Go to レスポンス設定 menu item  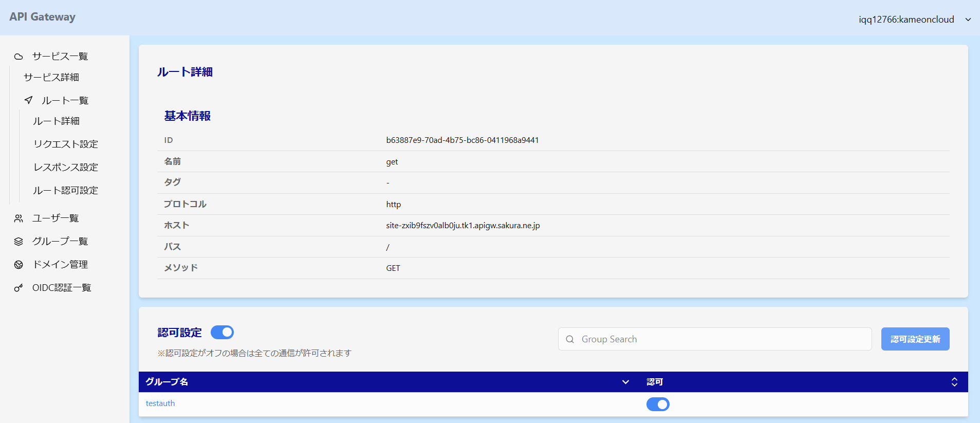click(x=66, y=168)
